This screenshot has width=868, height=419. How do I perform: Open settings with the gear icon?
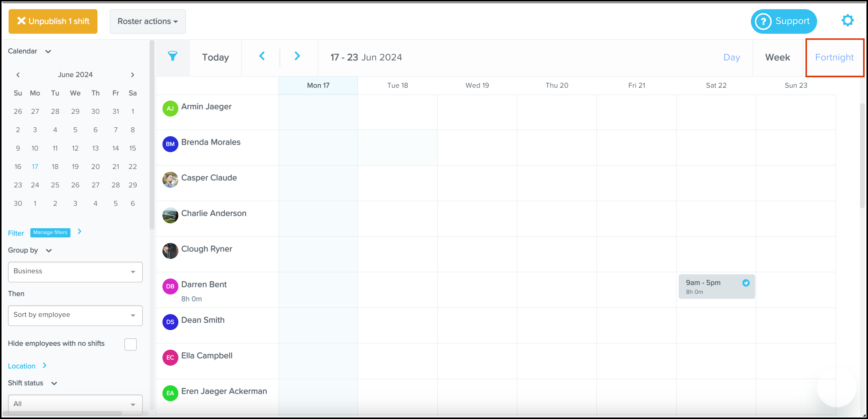pos(847,21)
